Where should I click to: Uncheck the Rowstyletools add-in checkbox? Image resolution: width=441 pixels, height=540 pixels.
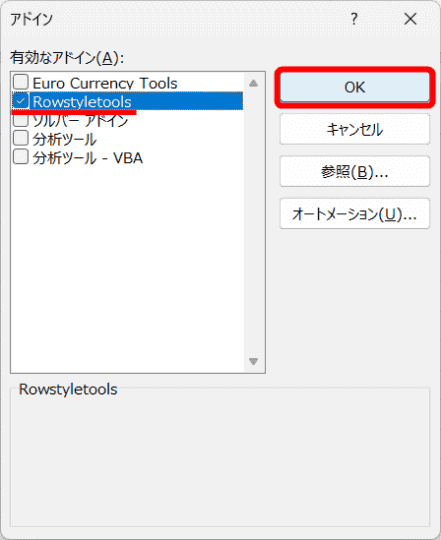pos(21,101)
